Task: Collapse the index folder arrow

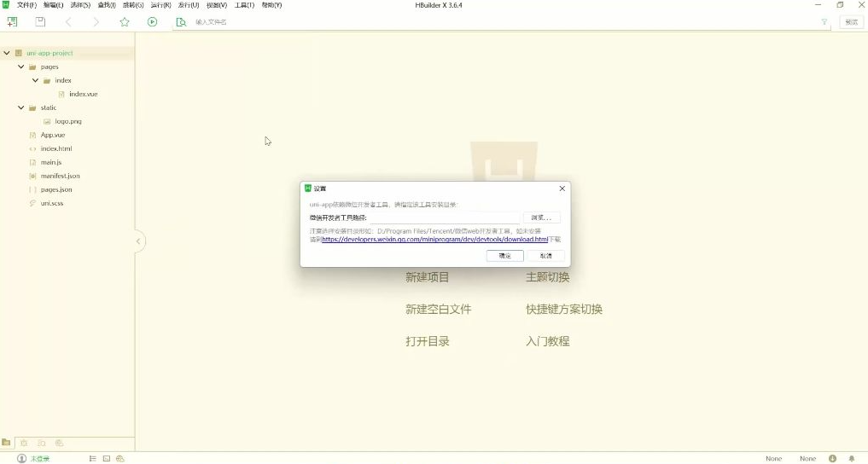Action: tap(36, 80)
